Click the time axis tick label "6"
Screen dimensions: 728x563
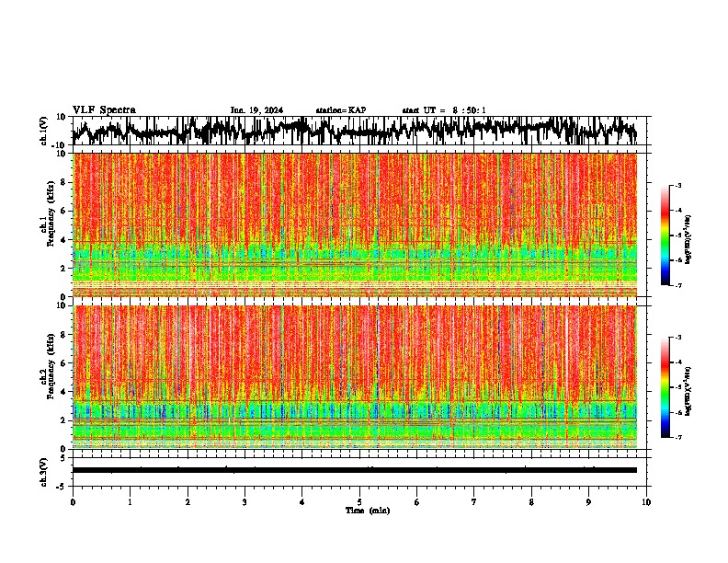[417, 502]
